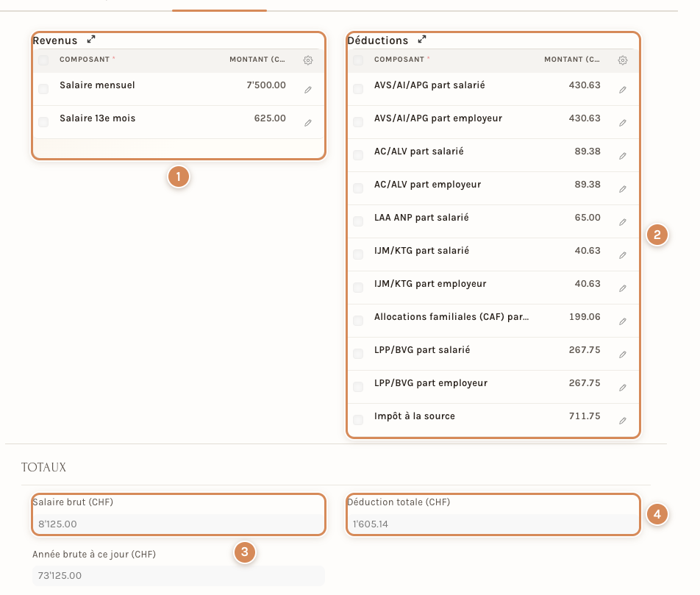Check the AVS/AI/APG part salarié row

pyautogui.click(x=358, y=89)
